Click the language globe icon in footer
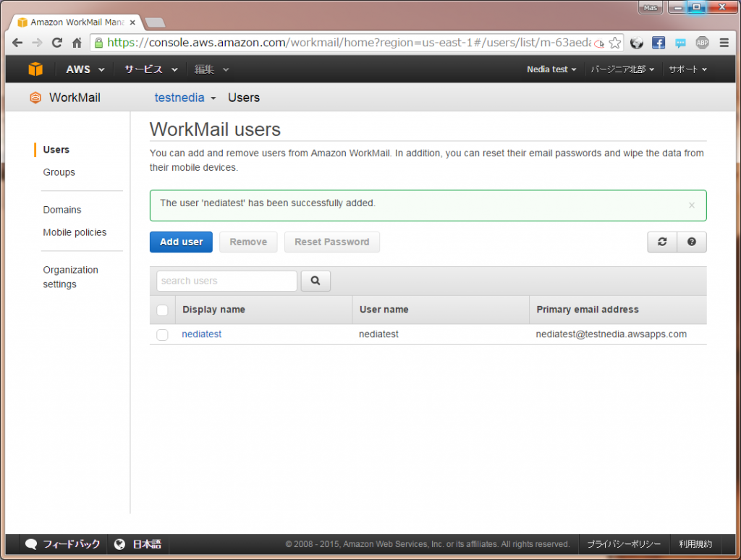Viewport: 741px width, 560px height. tap(119, 544)
